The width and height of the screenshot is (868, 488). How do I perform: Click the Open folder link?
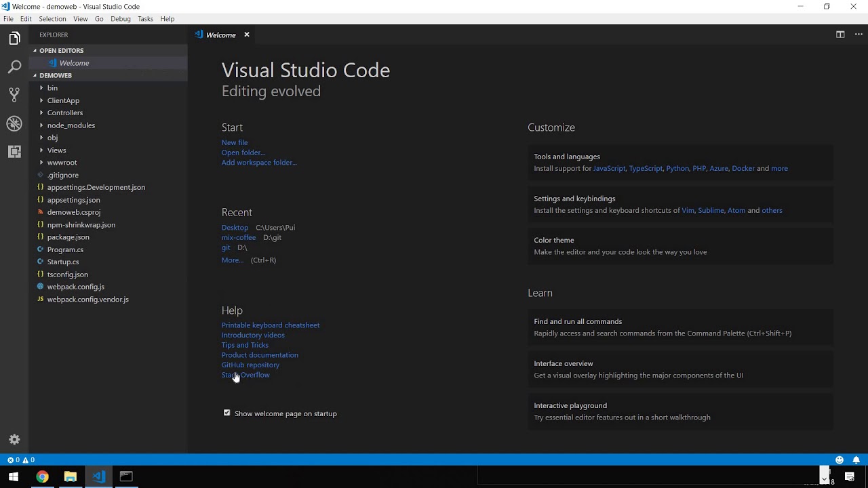click(x=243, y=152)
